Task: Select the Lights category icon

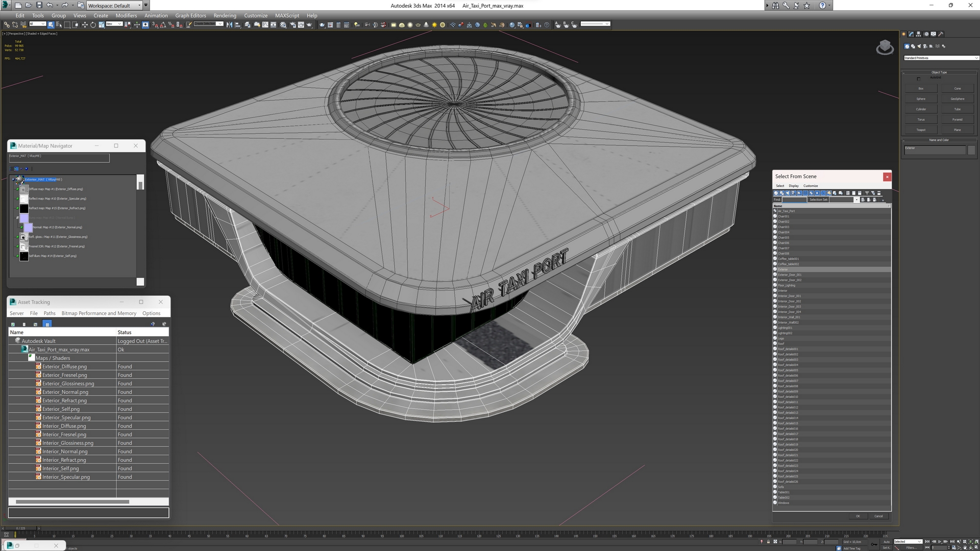Action: tap(919, 46)
